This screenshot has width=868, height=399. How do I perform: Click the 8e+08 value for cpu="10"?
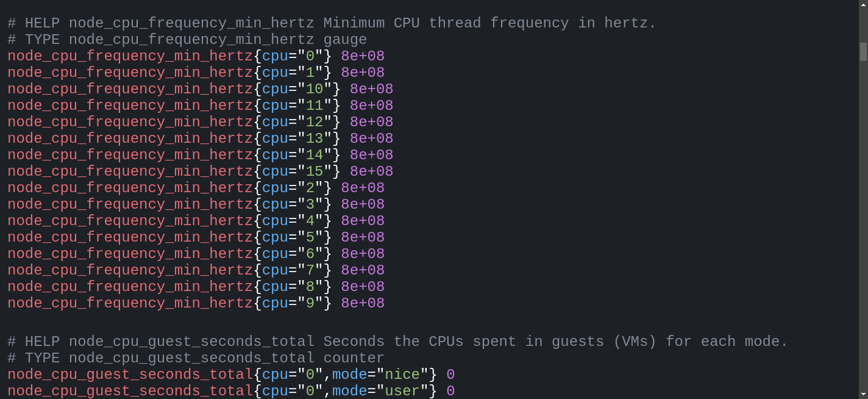(x=371, y=89)
